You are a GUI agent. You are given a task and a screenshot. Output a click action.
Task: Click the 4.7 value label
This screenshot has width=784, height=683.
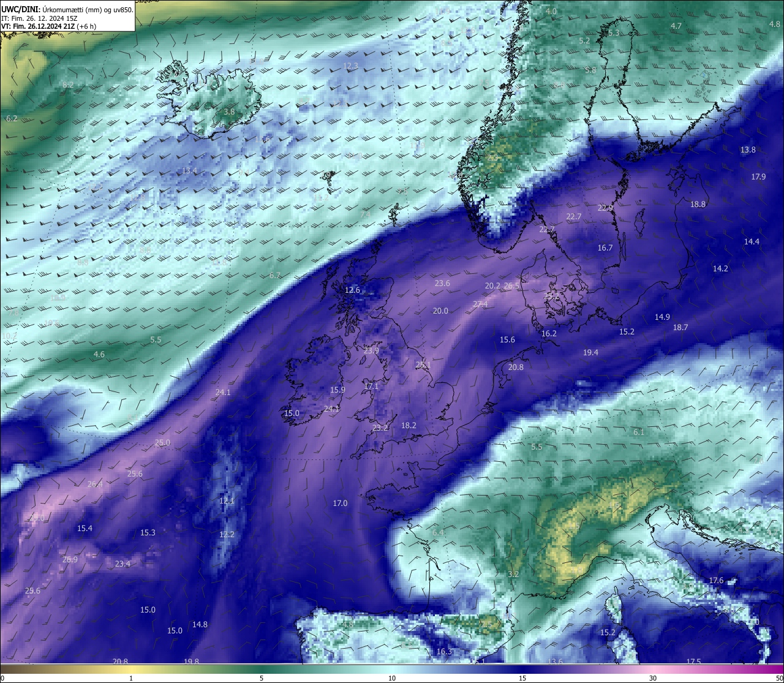click(x=676, y=26)
